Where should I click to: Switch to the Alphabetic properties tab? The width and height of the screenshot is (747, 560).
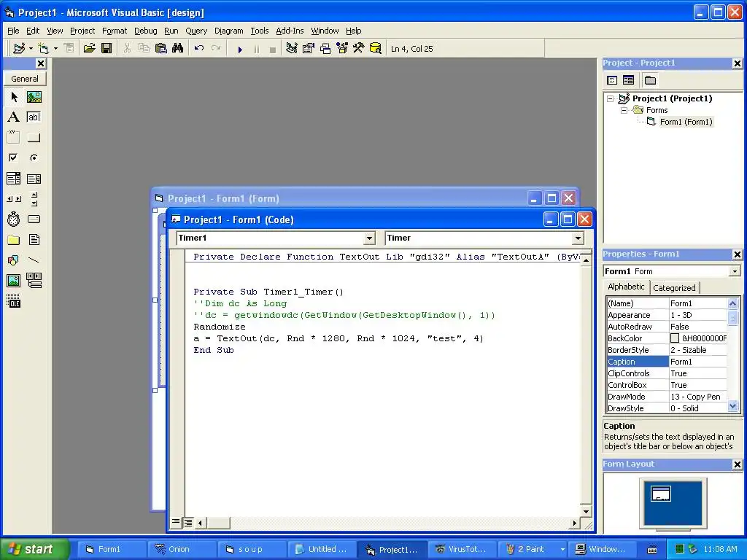pos(626,287)
